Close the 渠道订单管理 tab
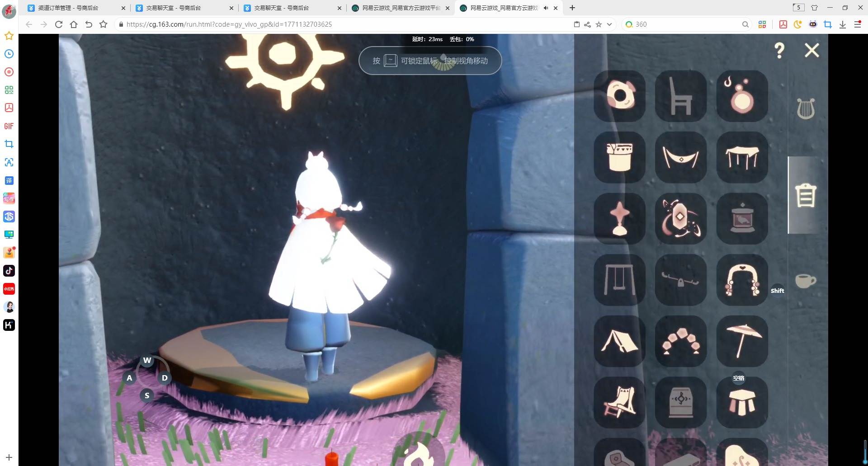This screenshot has width=868, height=466. [123, 8]
